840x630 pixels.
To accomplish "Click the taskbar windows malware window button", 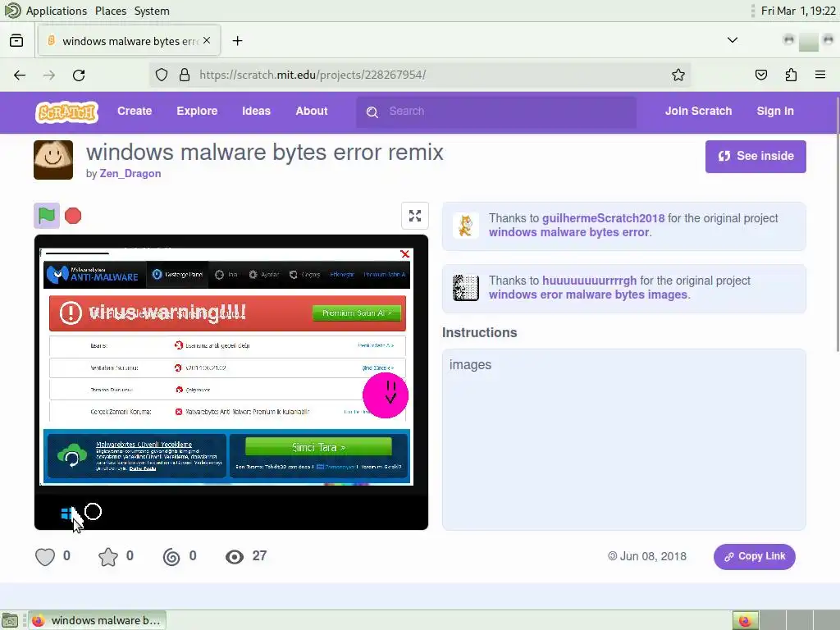I will 97,620.
